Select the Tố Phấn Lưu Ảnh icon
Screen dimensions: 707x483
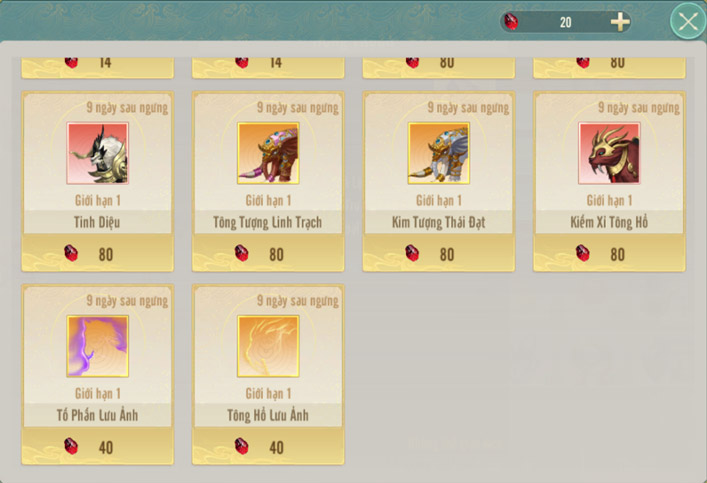[97, 346]
